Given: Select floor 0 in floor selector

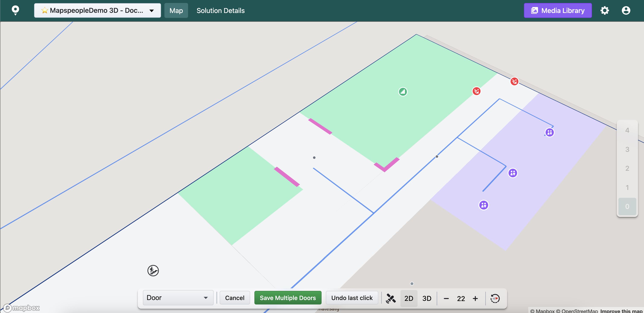Looking at the screenshot, I should [x=627, y=206].
